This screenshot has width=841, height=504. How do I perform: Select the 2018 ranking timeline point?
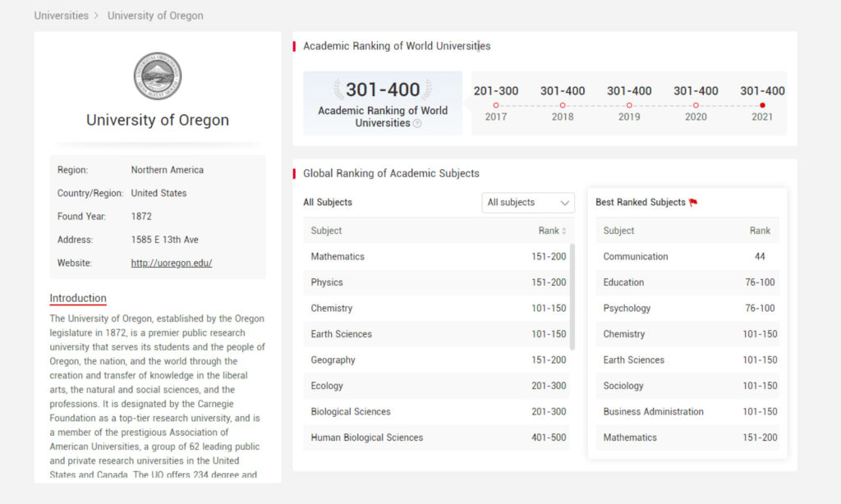coord(563,106)
